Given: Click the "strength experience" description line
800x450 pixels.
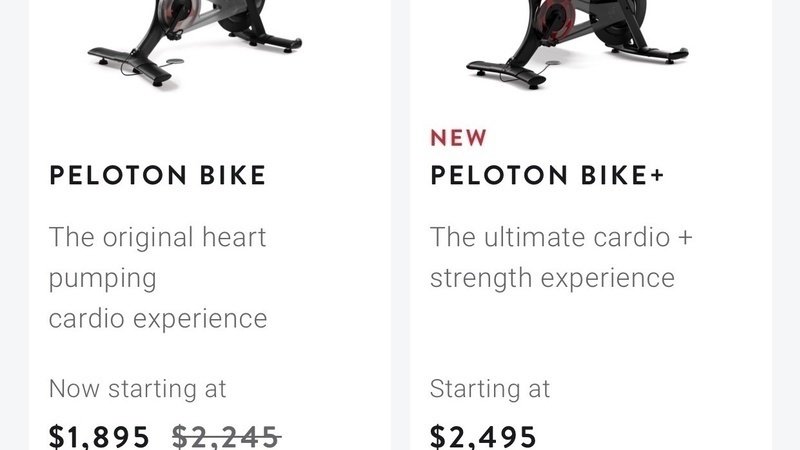Looking at the screenshot, I should tap(552, 278).
